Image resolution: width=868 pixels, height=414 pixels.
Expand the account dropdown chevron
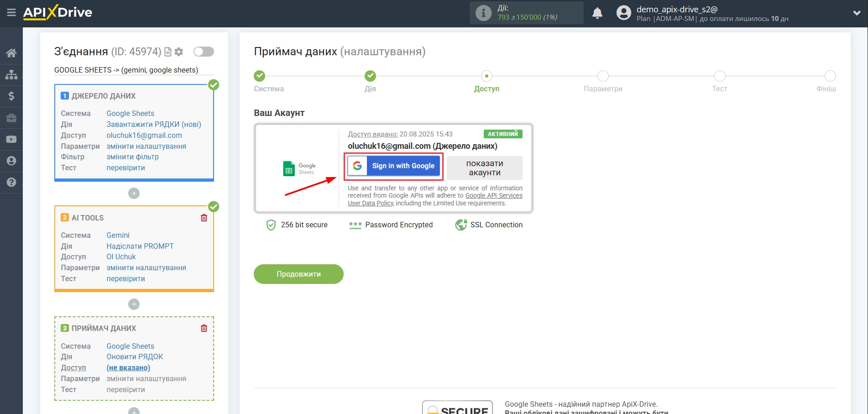click(857, 13)
